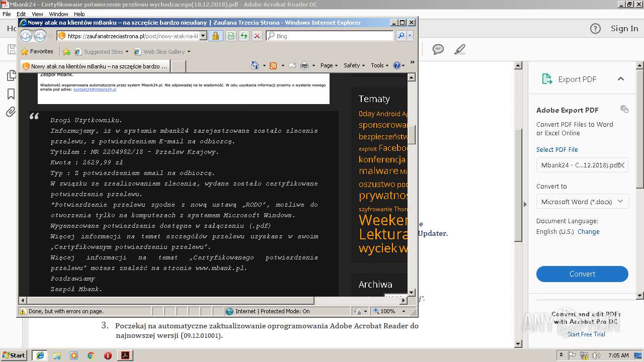Screen dimensions: 644x362
Task: Click Sign In in Acrobat
Action: point(624,29)
